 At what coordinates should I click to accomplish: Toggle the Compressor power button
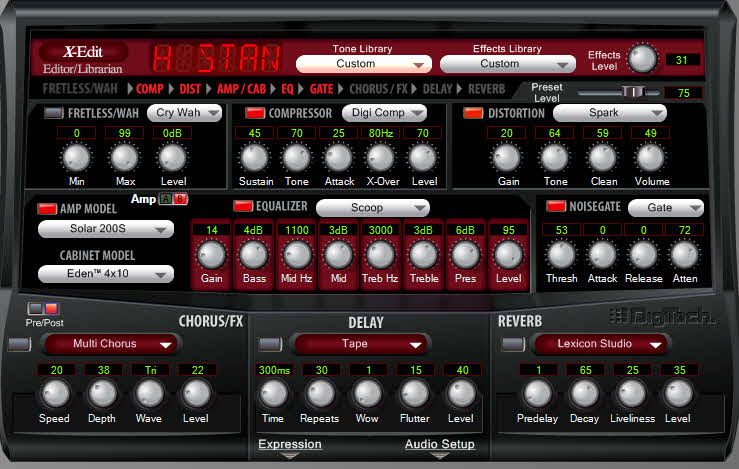click(x=255, y=113)
